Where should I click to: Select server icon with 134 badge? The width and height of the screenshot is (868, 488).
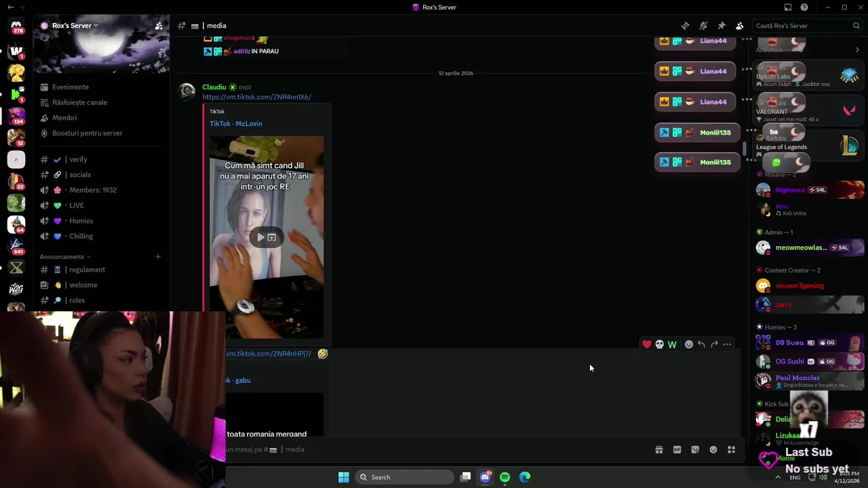coord(16,115)
